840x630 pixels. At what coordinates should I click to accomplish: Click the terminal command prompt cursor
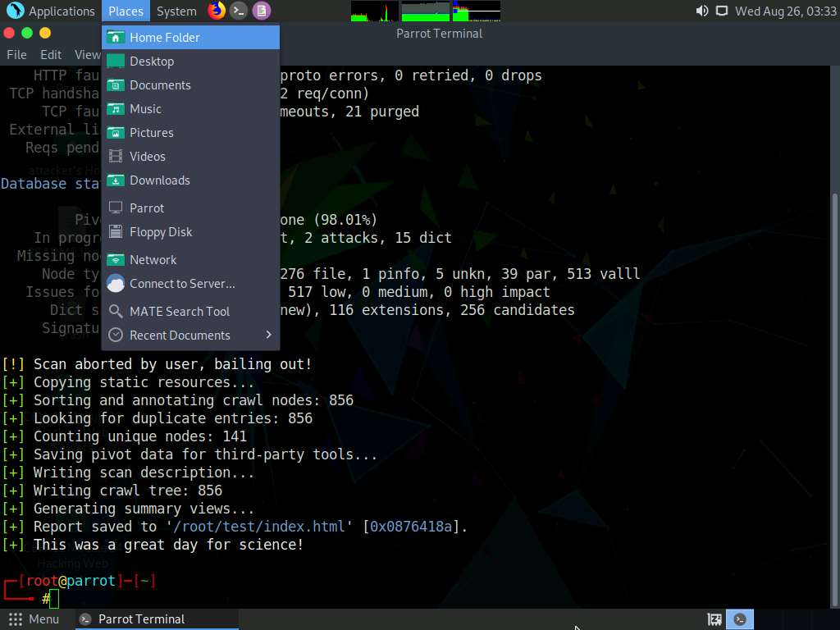[54, 599]
